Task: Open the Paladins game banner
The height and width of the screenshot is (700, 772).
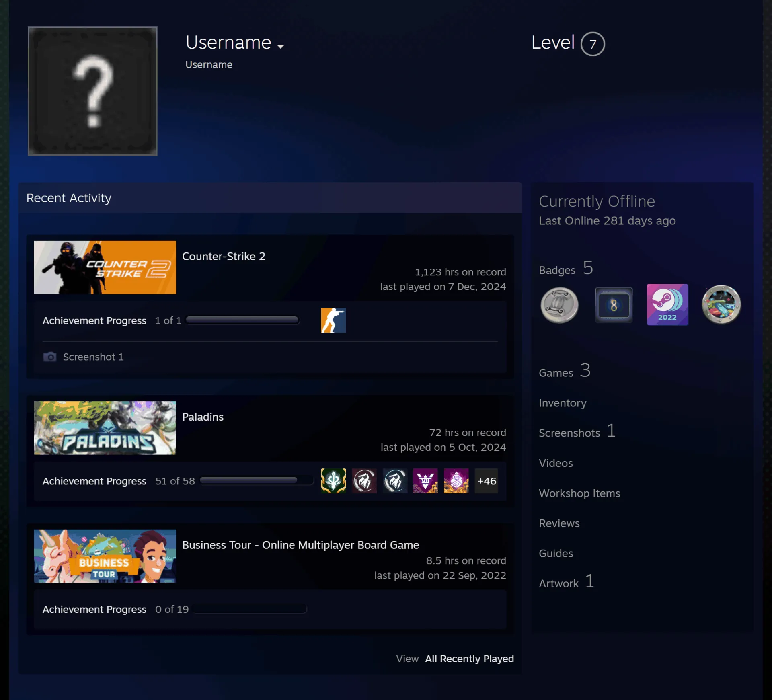Action: click(105, 428)
